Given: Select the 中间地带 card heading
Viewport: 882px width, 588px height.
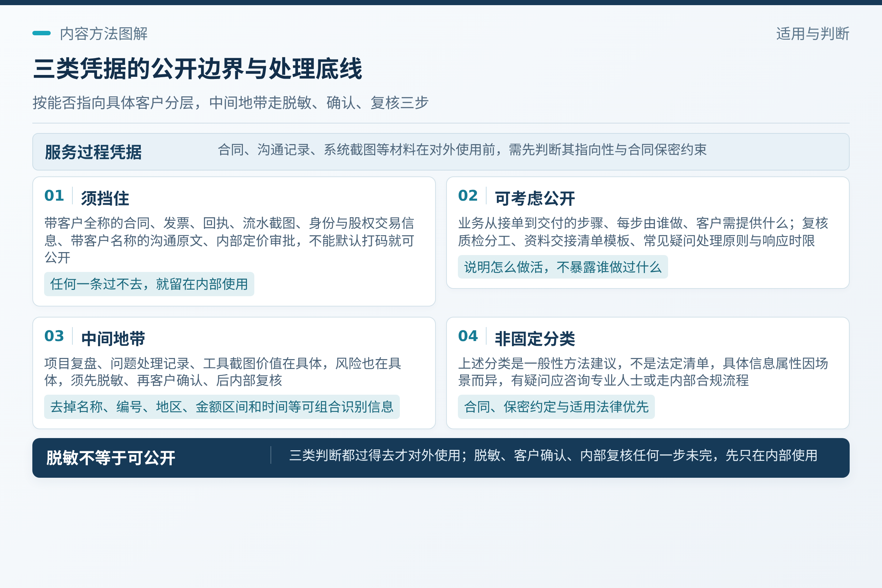Looking at the screenshot, I should coord(113,338).
